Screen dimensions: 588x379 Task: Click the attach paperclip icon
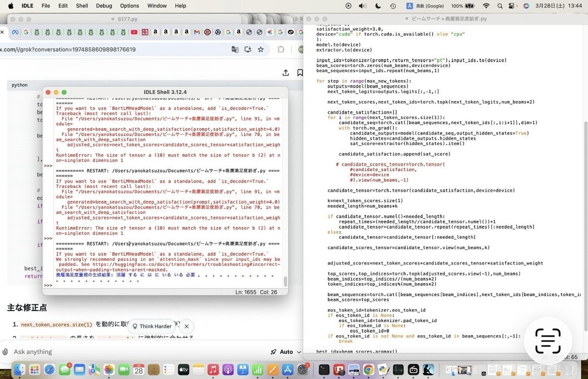coord(5,352)
